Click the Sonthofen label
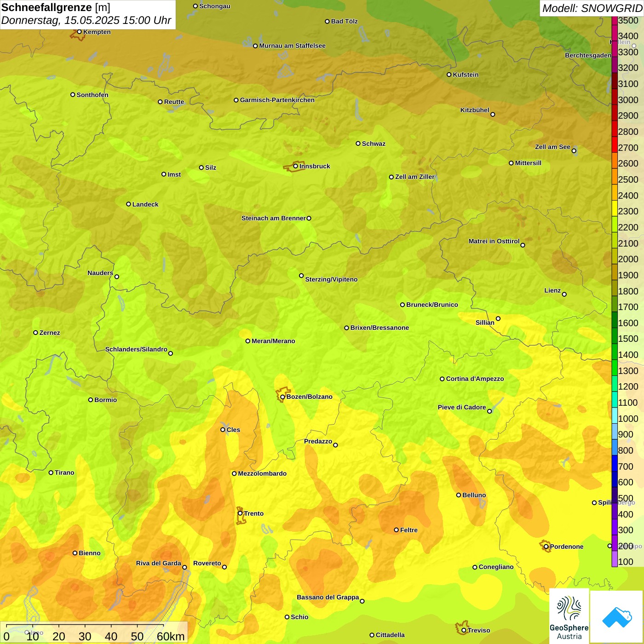The height and width of the screenshot is (644, 644). click(92, 95)
